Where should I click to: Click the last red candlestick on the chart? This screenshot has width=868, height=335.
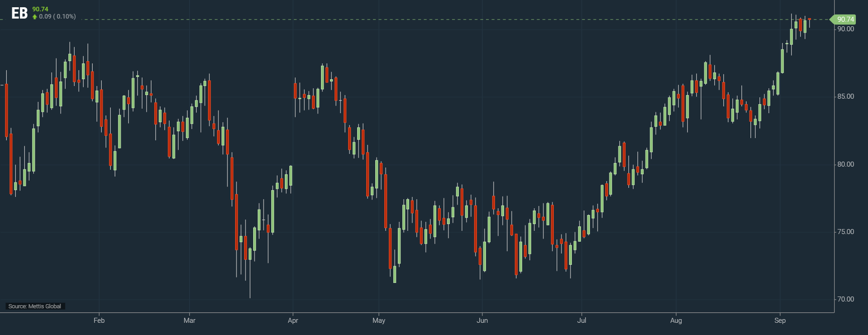pyautogui.click(x=809, y=19)
